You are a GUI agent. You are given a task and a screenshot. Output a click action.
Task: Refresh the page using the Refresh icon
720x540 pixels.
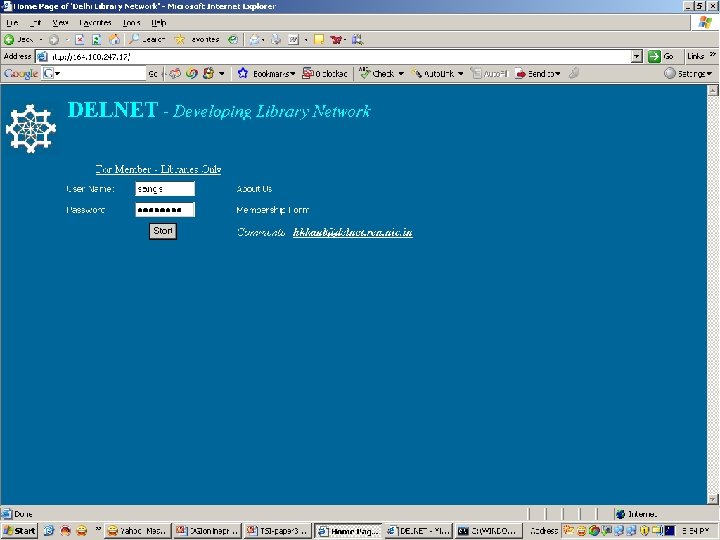(96, 39)
